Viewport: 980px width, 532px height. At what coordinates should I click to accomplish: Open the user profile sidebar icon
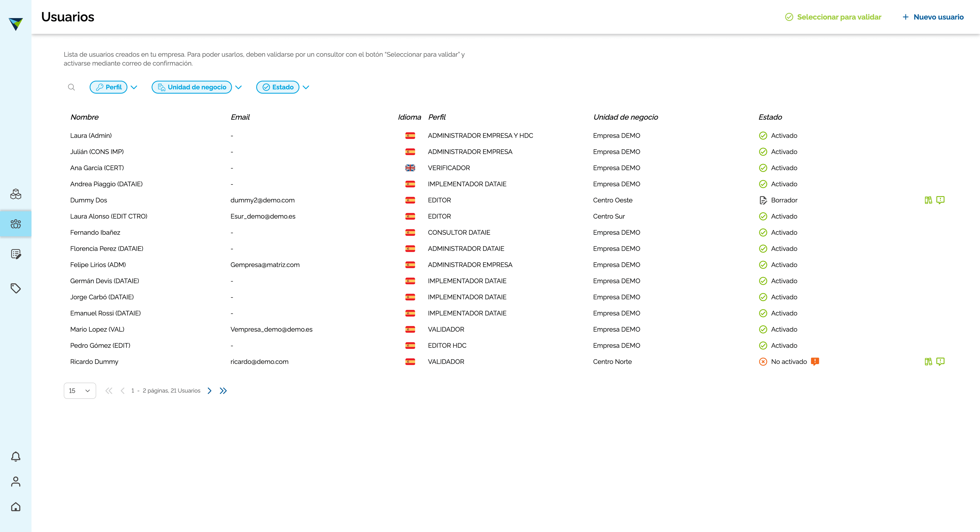16,481
